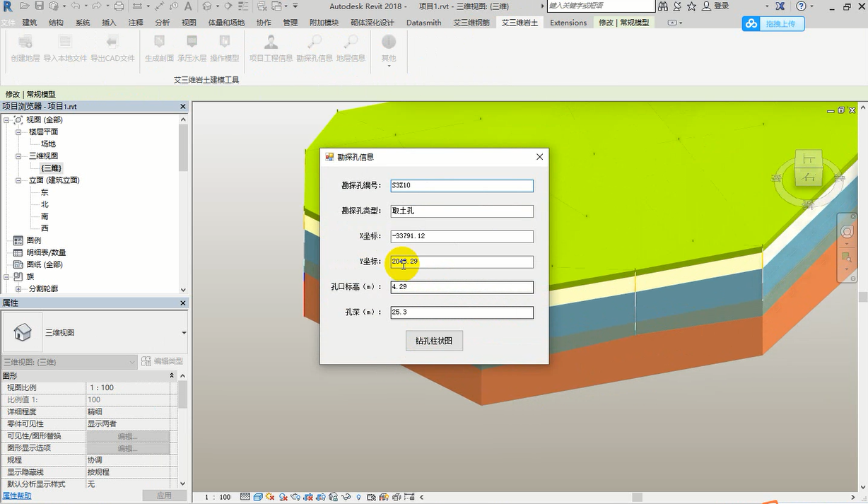Open the 其他 dropdown in ribbon

(x=389, y=49)
